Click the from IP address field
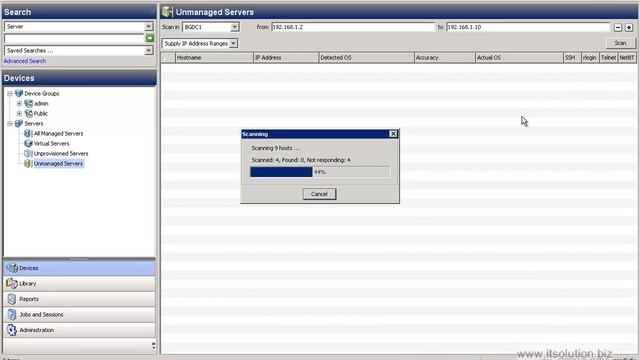This screenshot has height=360, width=640. (353, 27)
